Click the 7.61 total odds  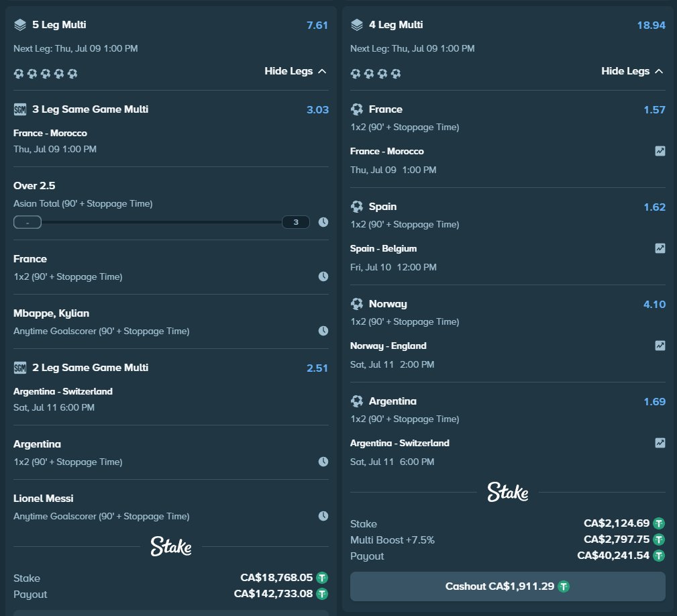click(317, 25)
